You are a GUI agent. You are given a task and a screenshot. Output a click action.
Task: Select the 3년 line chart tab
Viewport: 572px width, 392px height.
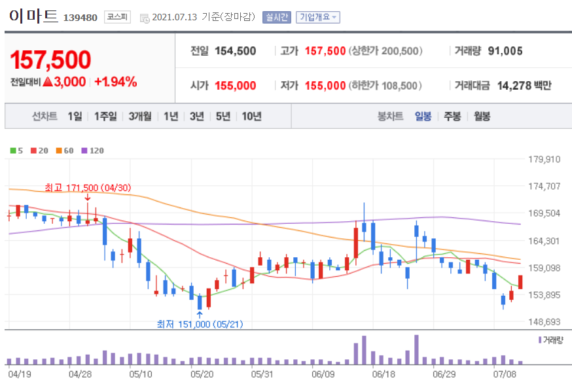coord(196,116)
